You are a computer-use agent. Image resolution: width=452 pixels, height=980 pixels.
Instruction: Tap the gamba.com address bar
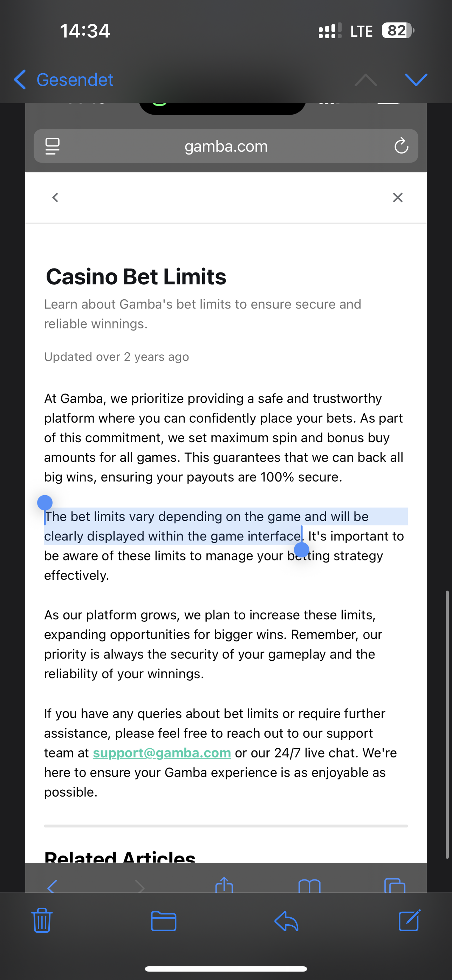(226, 146)
